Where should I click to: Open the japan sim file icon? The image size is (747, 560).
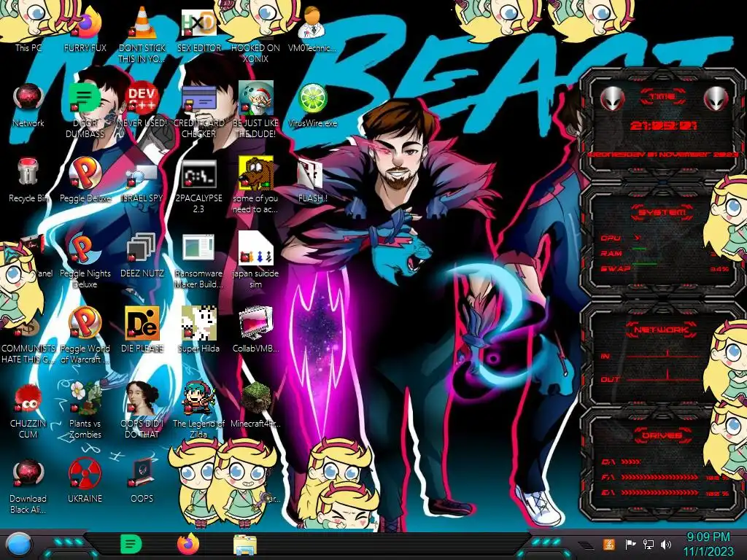[255, 260]
